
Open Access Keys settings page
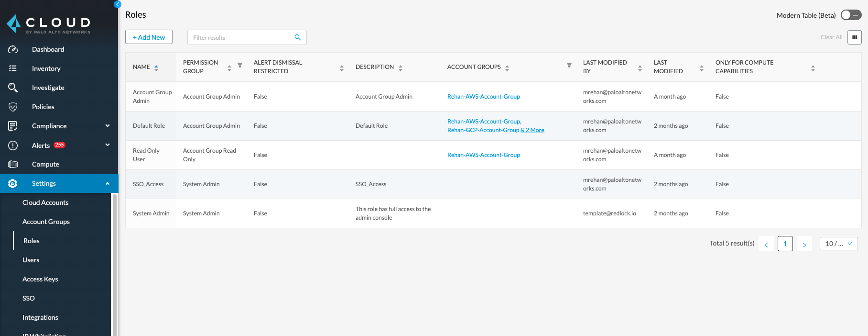40,279
